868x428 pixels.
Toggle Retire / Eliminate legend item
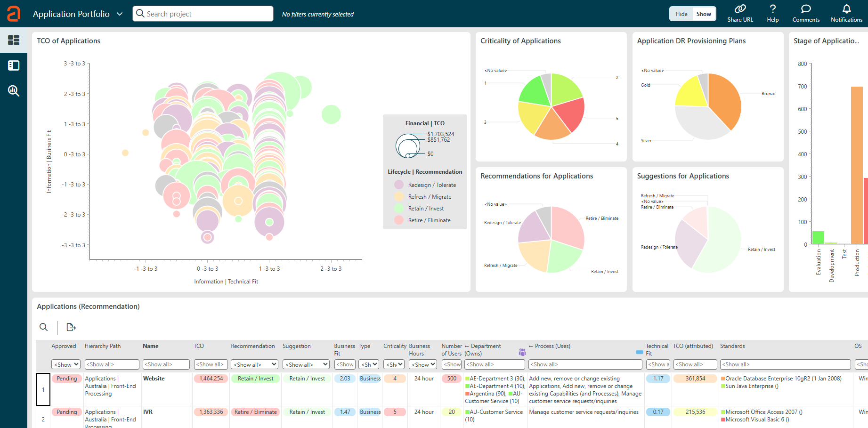(x=429, y=220)
